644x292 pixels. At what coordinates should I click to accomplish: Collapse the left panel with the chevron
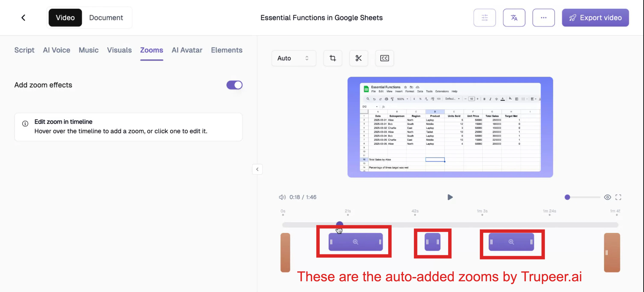tap(257, 169)
